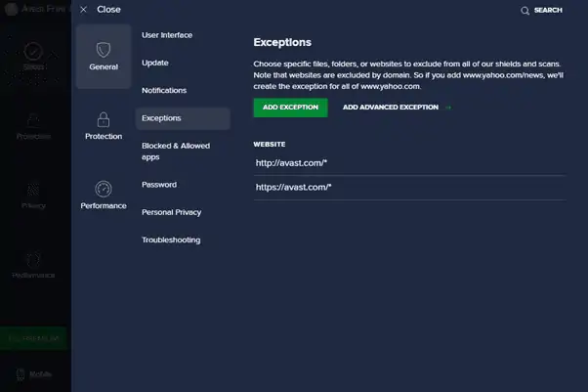The width and height of the screenshot is (588, 392).
Task: Click the SEARCH text
Action: pos(548,10)
